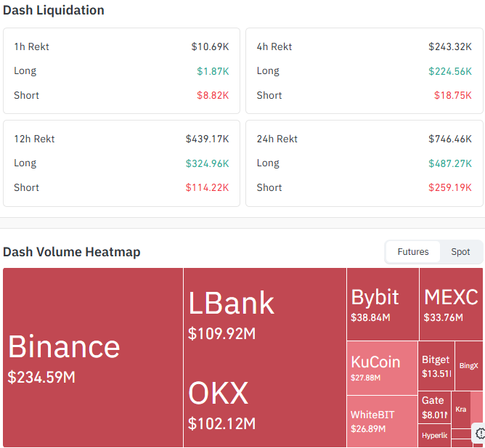The height and width of the screenshot is (448, 485).
Task: Select the KuCoin heatmap tile
Action: (382, 368)
